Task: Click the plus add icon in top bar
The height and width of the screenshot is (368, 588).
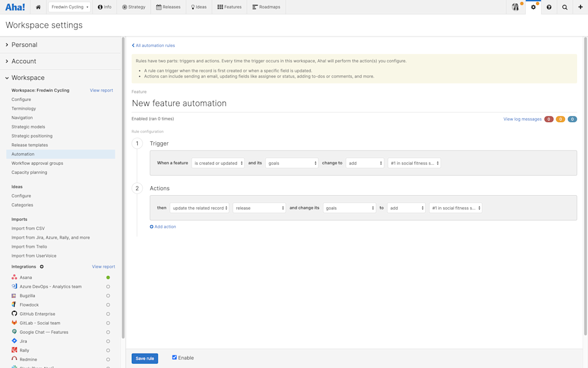Action: [580, 7]
